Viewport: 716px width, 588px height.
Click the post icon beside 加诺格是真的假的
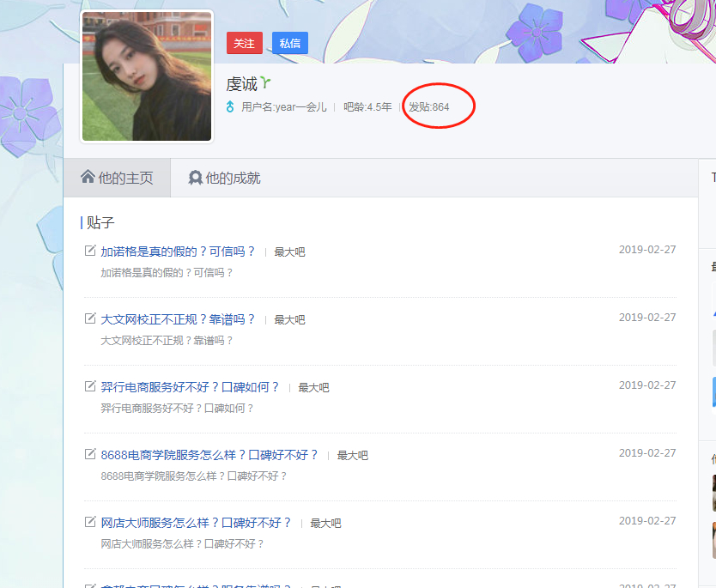[x=90, y=251]
